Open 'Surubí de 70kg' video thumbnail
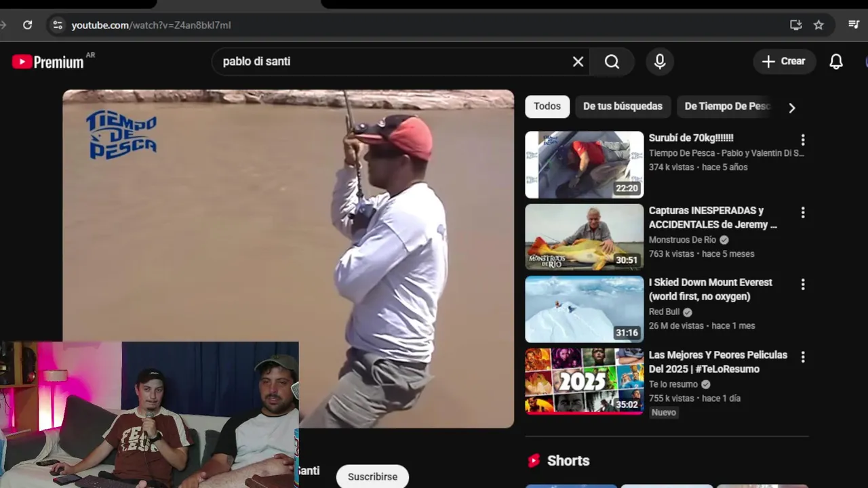This screenshot has height=488, width=868. 584,165
